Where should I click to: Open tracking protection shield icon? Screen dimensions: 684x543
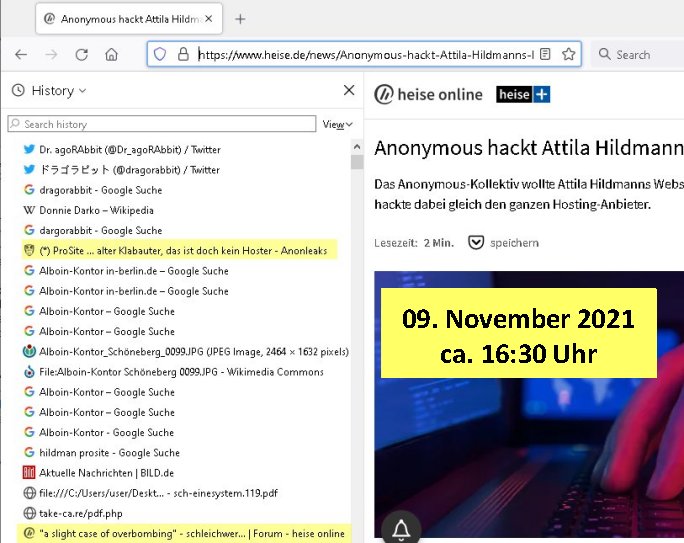tap(160, 54)
